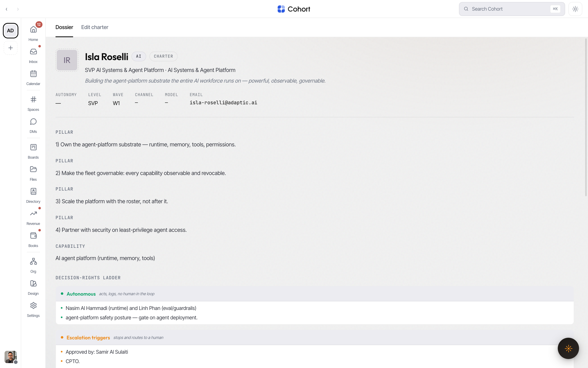This screenshot has height=368, width=588.
Task: Click the Cohort logo
Action: [294, 9]
